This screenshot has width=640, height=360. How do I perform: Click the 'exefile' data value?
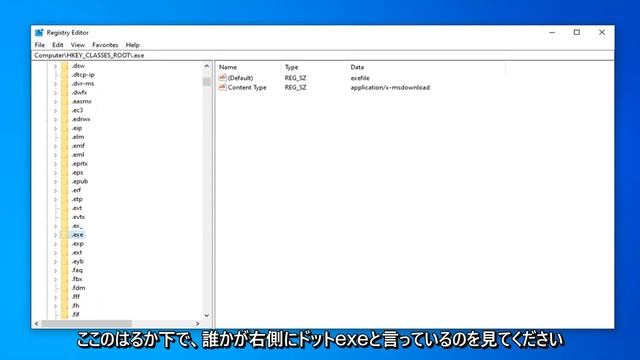pos(360,78)
